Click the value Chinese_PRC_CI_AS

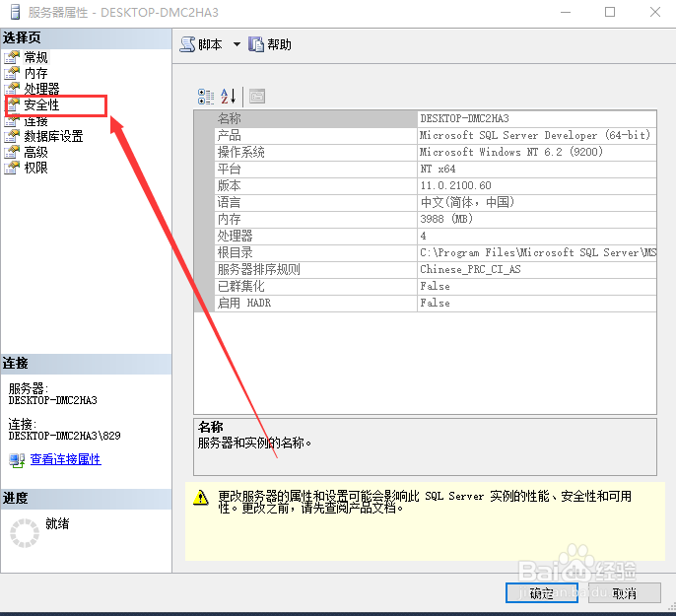[x=470, y=270]
